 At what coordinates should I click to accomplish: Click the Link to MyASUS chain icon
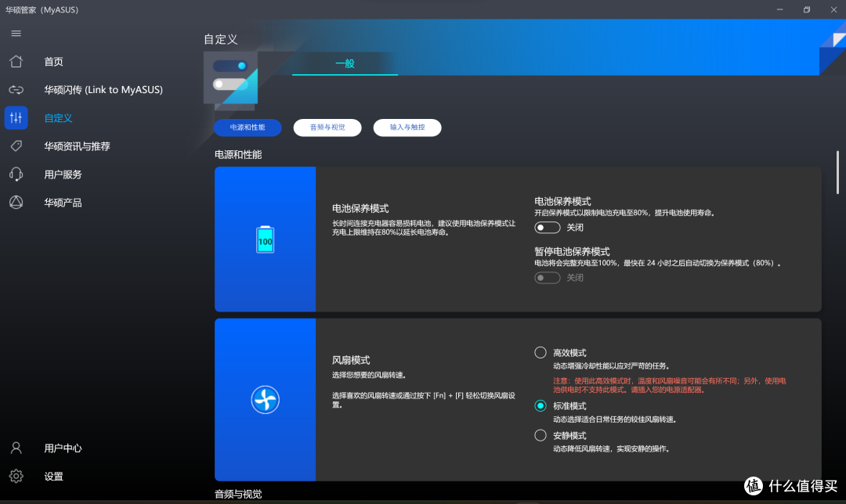point(16,89)
